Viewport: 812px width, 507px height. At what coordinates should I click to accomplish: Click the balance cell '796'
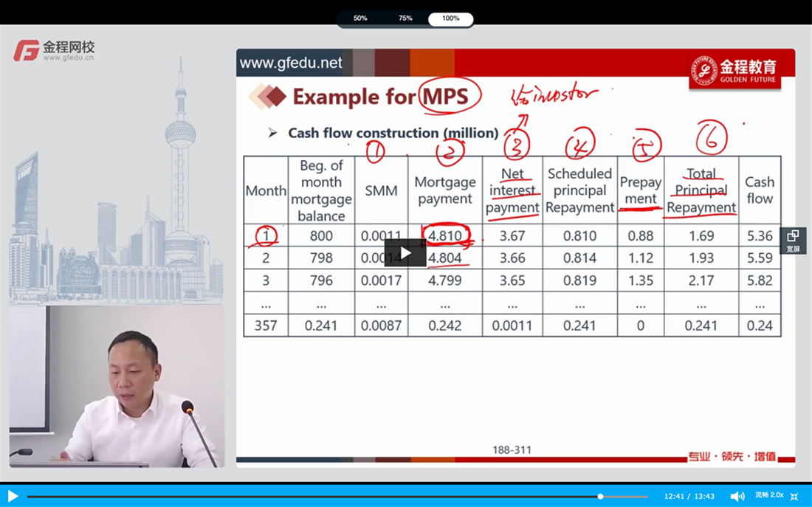pos(321,280)
